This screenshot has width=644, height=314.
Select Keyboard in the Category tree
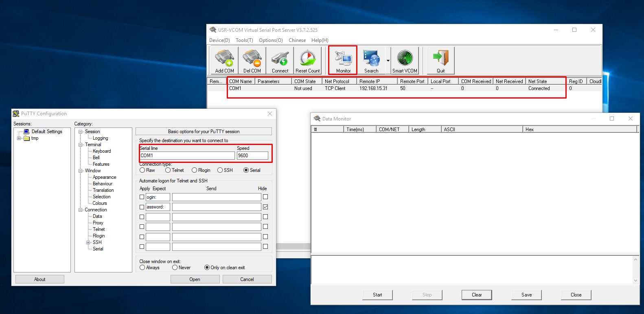[102, 151]
